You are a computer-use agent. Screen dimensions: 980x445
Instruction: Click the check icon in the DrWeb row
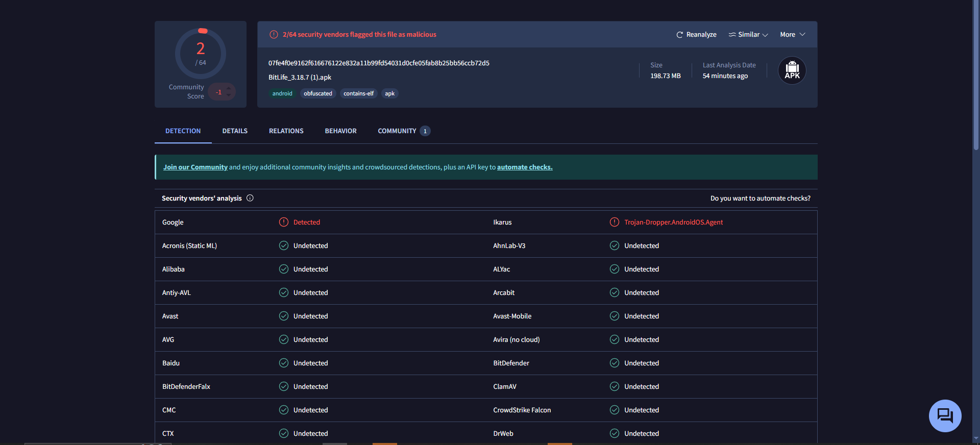[x=615, y=433]
